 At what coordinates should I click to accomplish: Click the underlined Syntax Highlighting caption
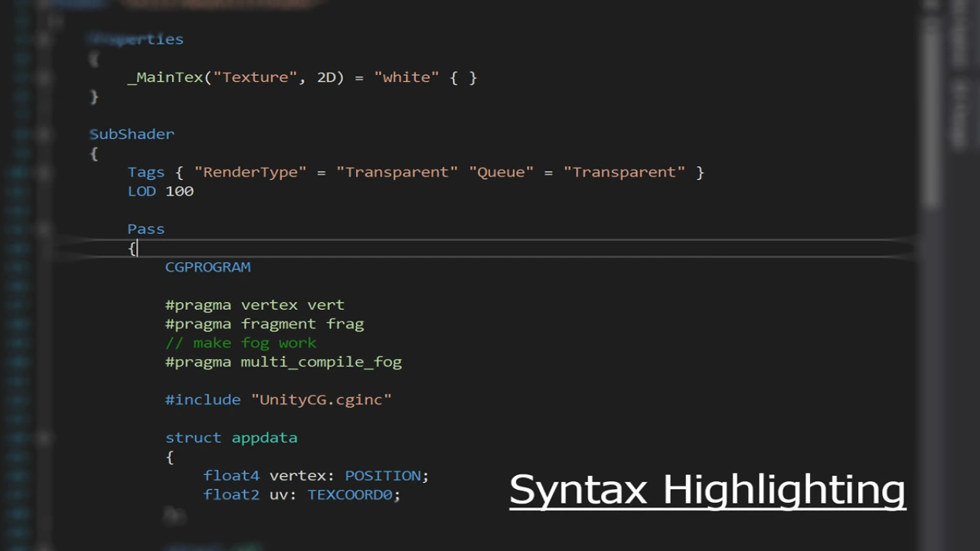tap(707, 490)
